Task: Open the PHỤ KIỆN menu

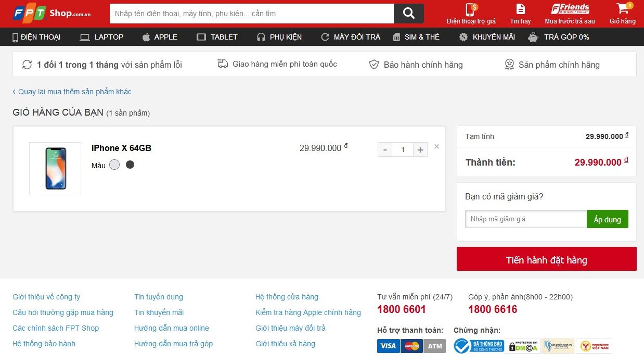Action: point(279,37)
